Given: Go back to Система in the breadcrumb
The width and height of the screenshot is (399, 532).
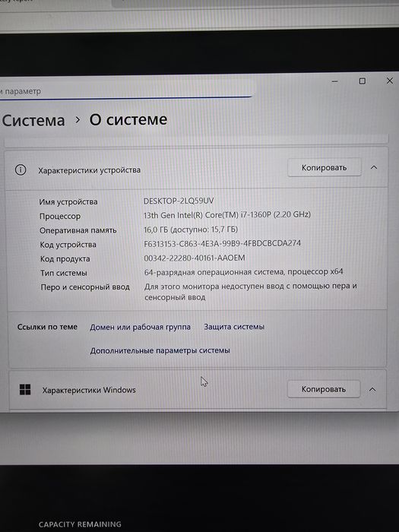Looking at the screenshot, I should click(33, 120).
